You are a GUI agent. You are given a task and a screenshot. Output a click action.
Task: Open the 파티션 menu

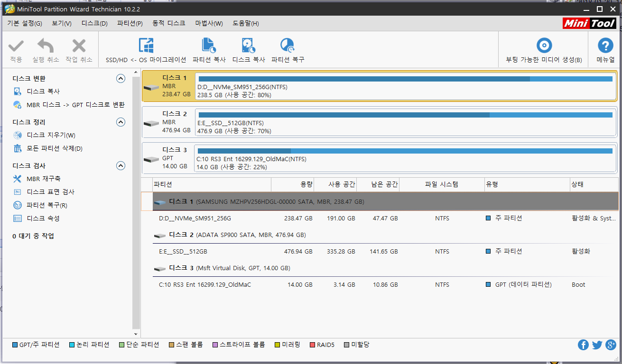coord(130,23)
